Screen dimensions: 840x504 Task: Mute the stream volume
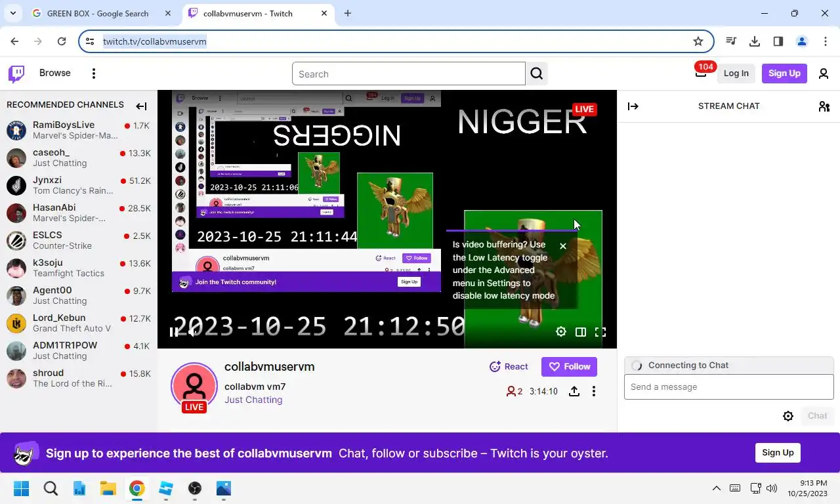(191, 332)
